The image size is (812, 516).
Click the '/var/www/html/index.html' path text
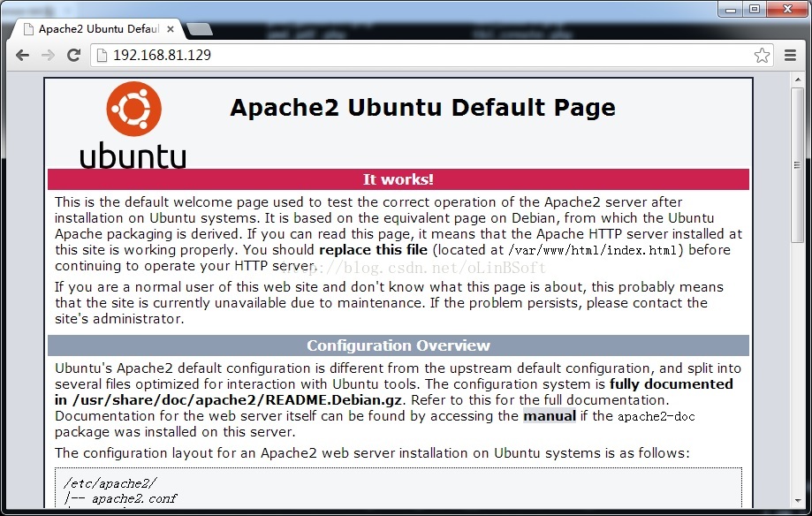pyautogui.click(x=593, y=250)
